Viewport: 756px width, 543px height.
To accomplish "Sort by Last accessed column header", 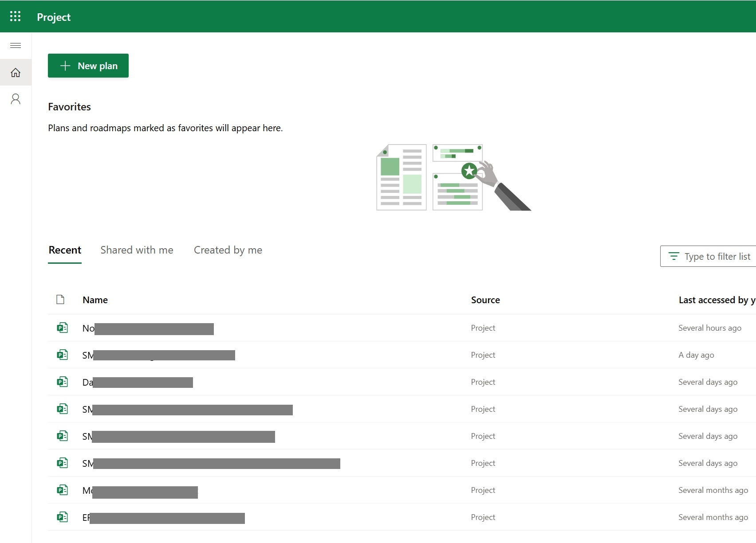I will (x=717, y=300).
